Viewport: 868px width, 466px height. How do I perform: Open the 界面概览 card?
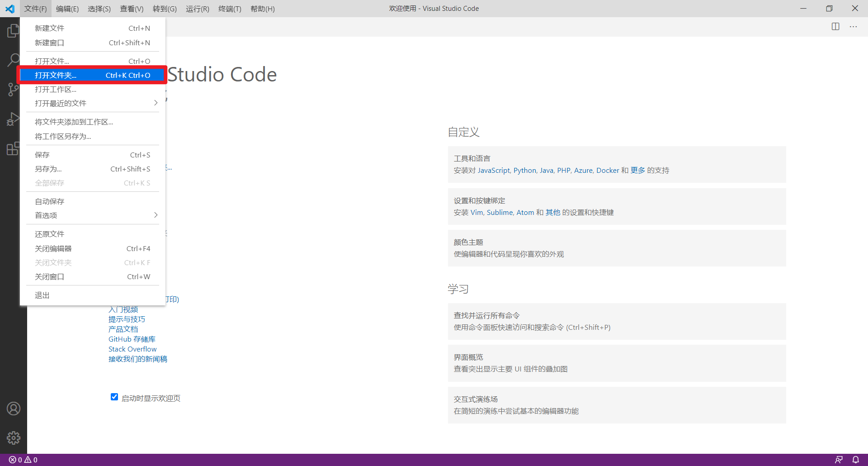click(x=617, y=363)
